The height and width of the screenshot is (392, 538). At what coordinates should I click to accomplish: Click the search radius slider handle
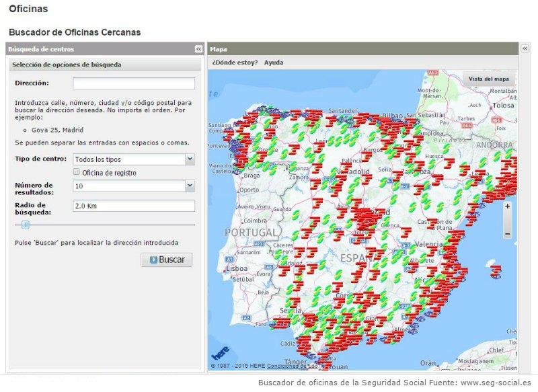[26, 225]
